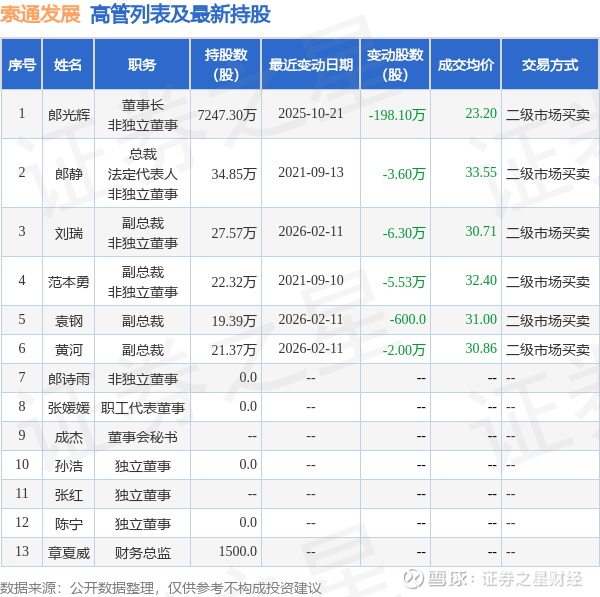Click the 数据来源 disclaimer footer text

[x=161, y=587]
